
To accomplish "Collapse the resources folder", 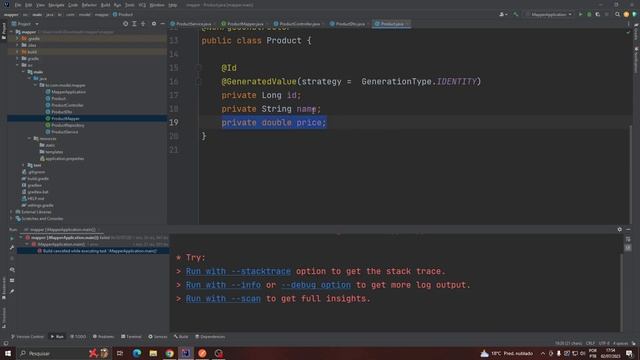I will (x=29, y=138).
